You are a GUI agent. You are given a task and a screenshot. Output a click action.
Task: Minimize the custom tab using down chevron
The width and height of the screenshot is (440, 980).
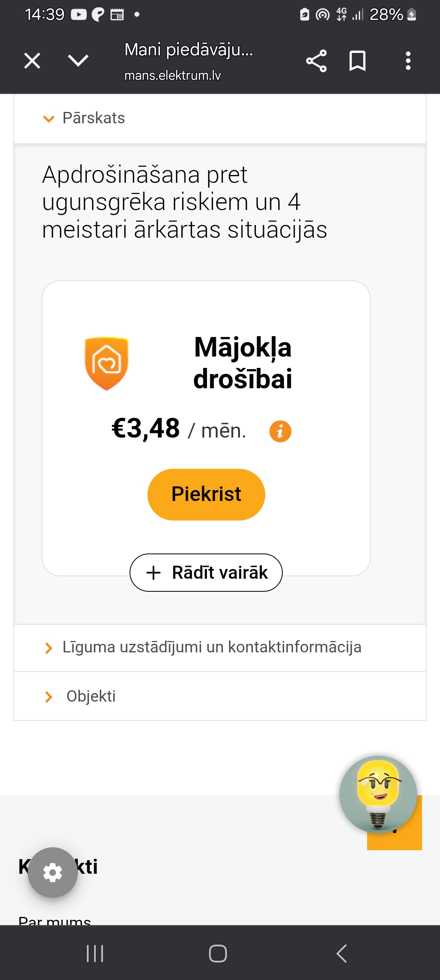[78, 61]
